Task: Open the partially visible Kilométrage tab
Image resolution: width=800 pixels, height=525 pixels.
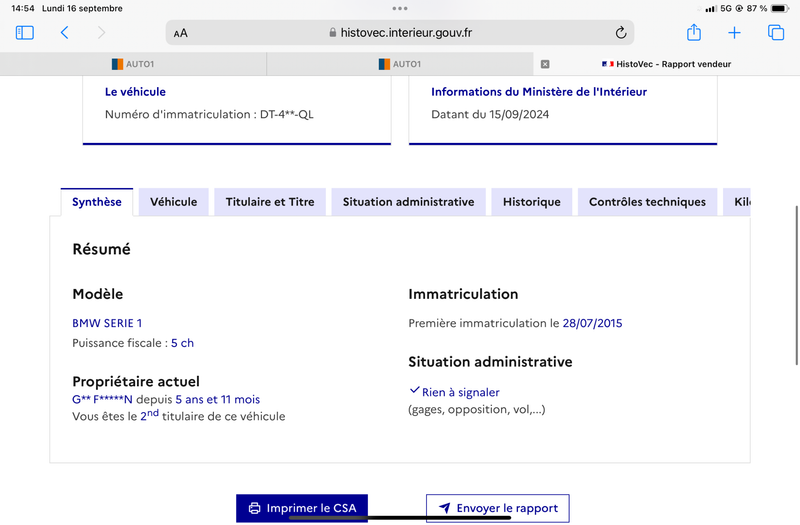Action: [x=737, y=202]
